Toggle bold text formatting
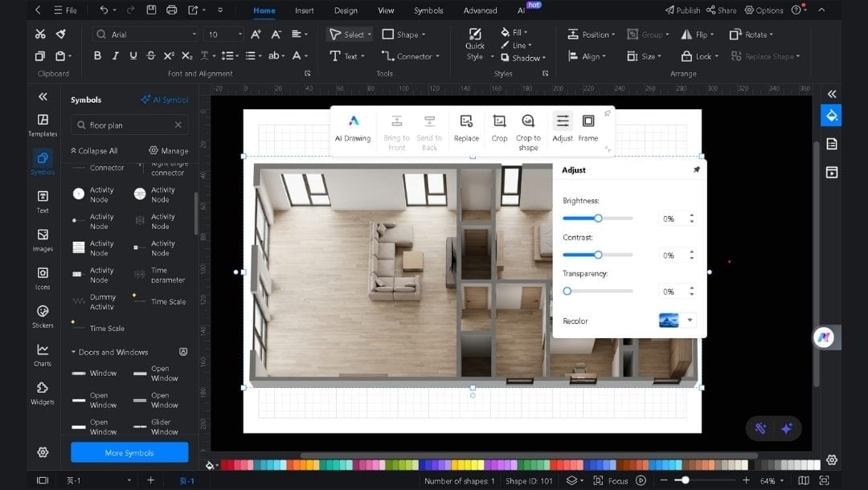Screen dimensions: 868x490 click(x=97, y=56)
